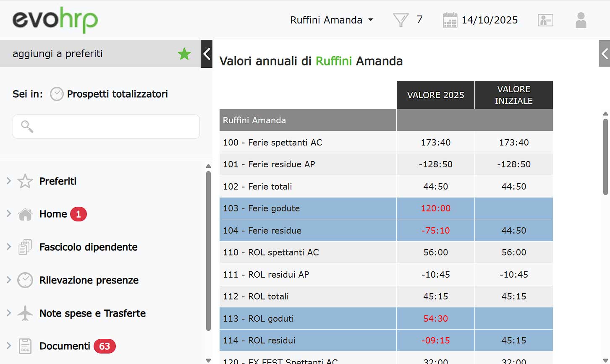Click the evohrp logo

pyautogui.click(x=55, y=20)
